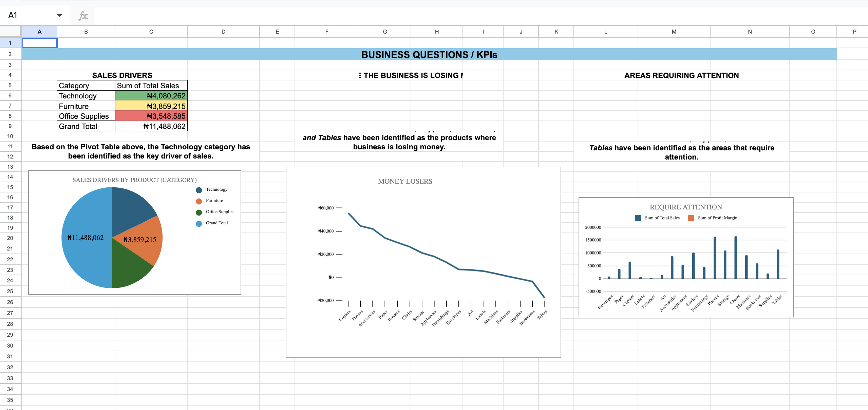Click the Furniture legend entry in pie chart

pyautogui.click(x=209, y=201)
